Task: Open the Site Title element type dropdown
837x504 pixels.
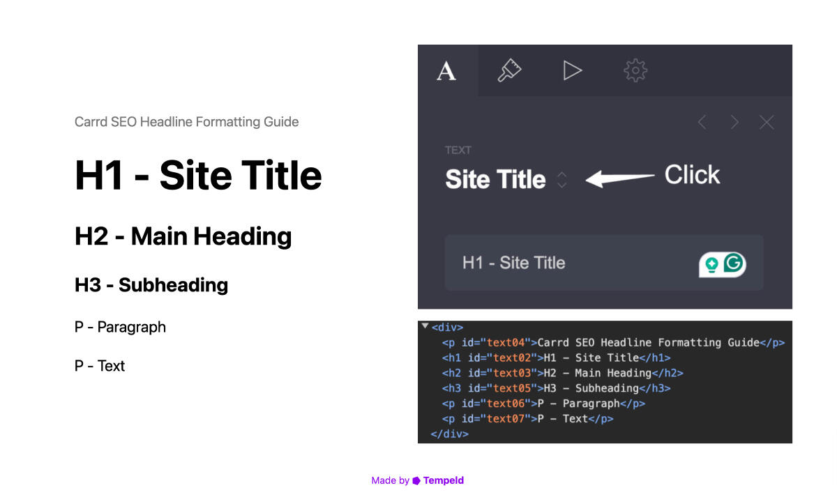Action: tap(495, 179)
